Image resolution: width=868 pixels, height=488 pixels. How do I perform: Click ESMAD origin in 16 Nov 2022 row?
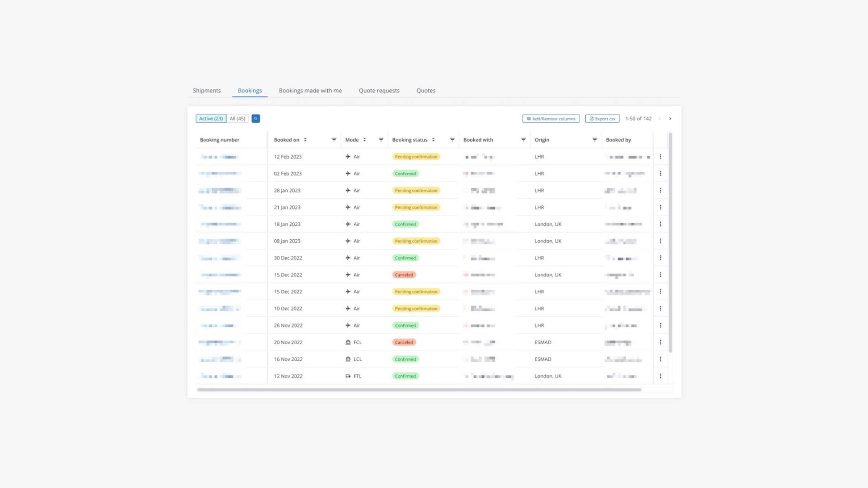point(543,359)
